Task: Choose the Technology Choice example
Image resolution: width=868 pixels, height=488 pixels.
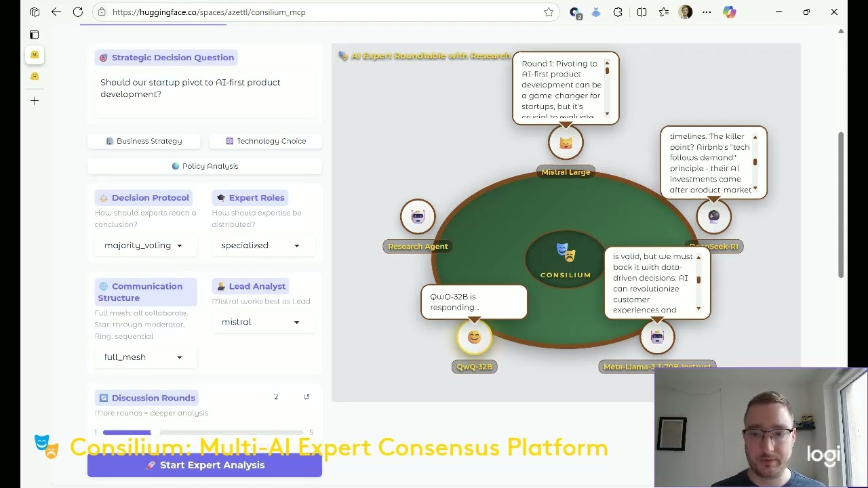Action: (266, 141)
